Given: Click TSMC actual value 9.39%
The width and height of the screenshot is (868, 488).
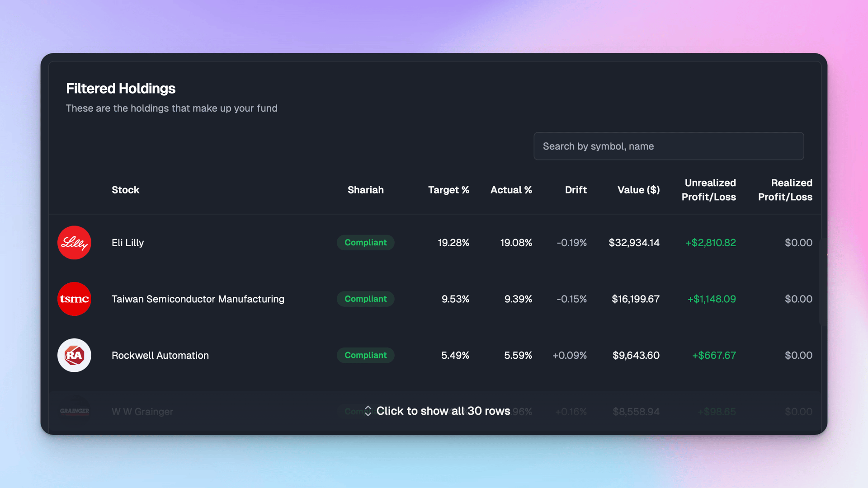Looking at the screenshot, I should [x=518, y=299].
